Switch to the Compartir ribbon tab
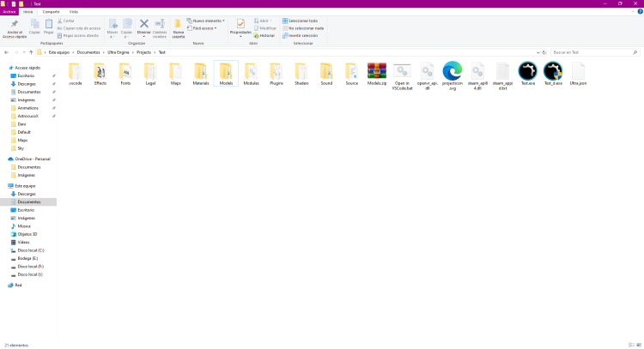The width and height of the screenshot is (644, 349). coord(51,12)
